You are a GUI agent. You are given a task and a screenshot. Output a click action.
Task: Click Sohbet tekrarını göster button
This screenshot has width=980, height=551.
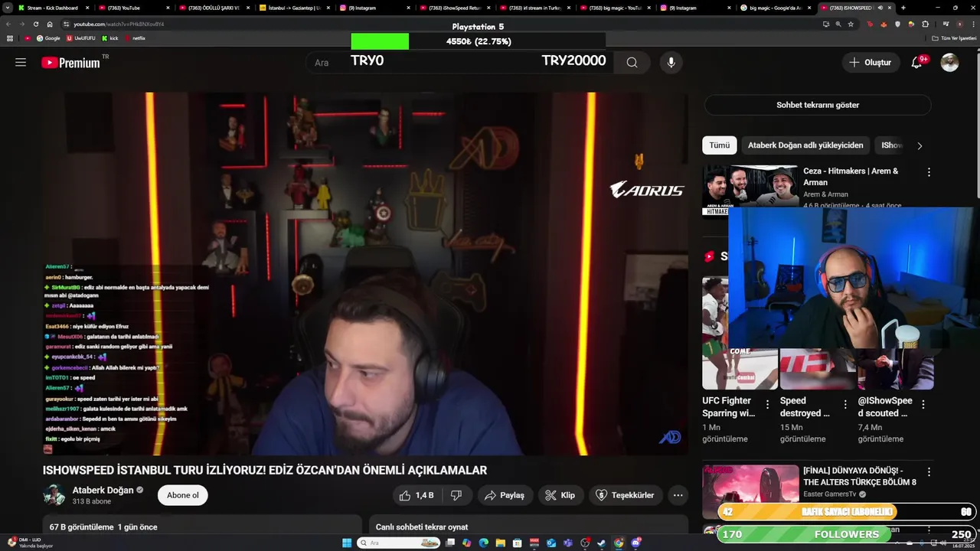(818, 105)
